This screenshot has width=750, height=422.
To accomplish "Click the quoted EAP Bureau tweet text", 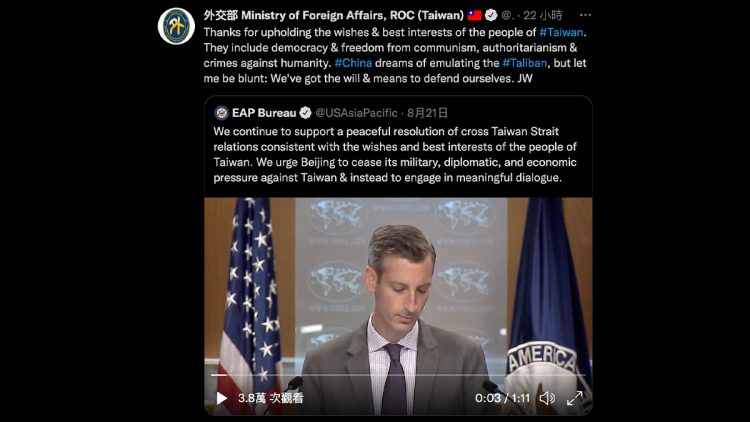I will [x=395, y=155].
